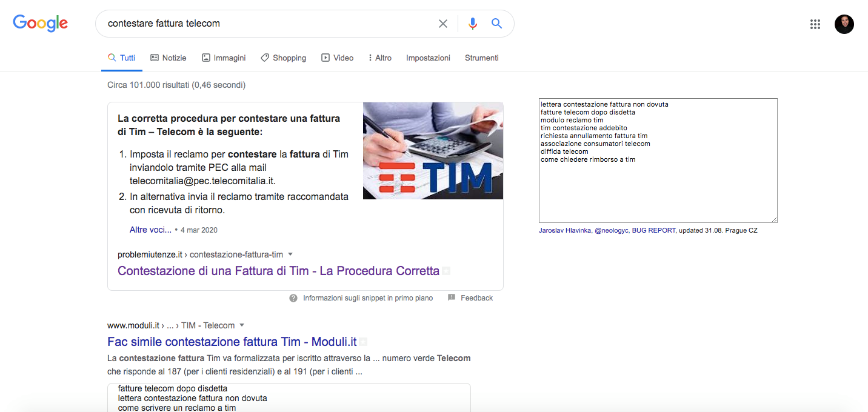The width and height of the screenshot is (868, 412).
Task: Open the BUG REPORT link
Action: (653, 231)
